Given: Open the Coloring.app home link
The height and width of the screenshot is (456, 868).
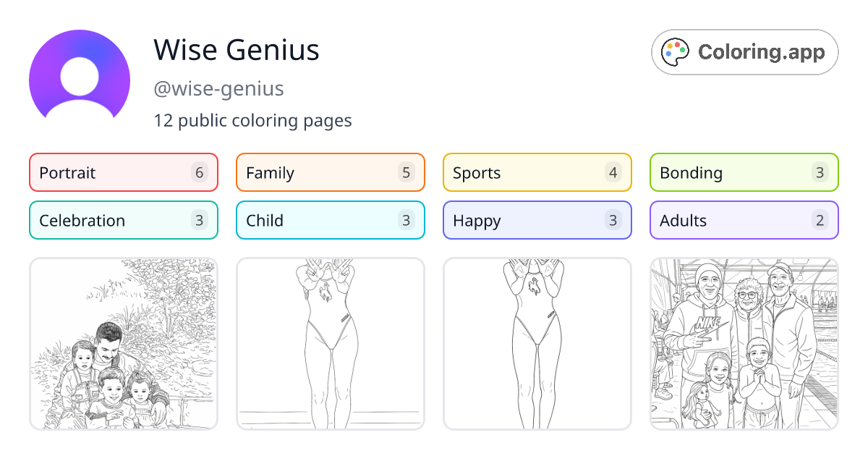Looking at the screenshot, I should tap(744, 51).
